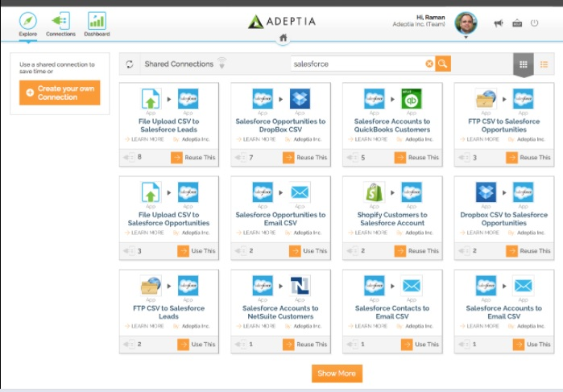
Task: Click the Shopify bag icon
Action: coord(375,192)
